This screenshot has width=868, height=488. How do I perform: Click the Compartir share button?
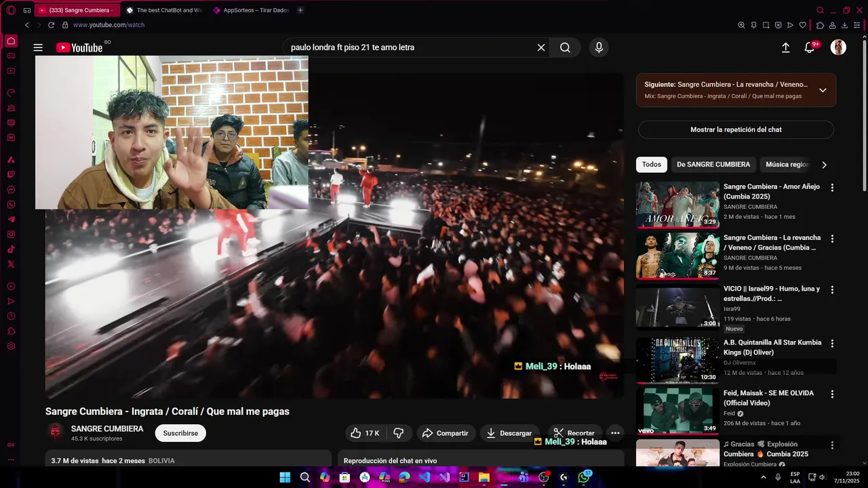coord(445,433)
